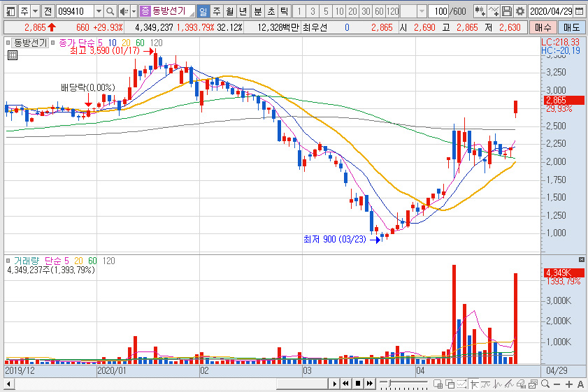The width and height of the screenshot is (588, 392).
Task: Choose the 1 interval button
Action: (299, 11)
